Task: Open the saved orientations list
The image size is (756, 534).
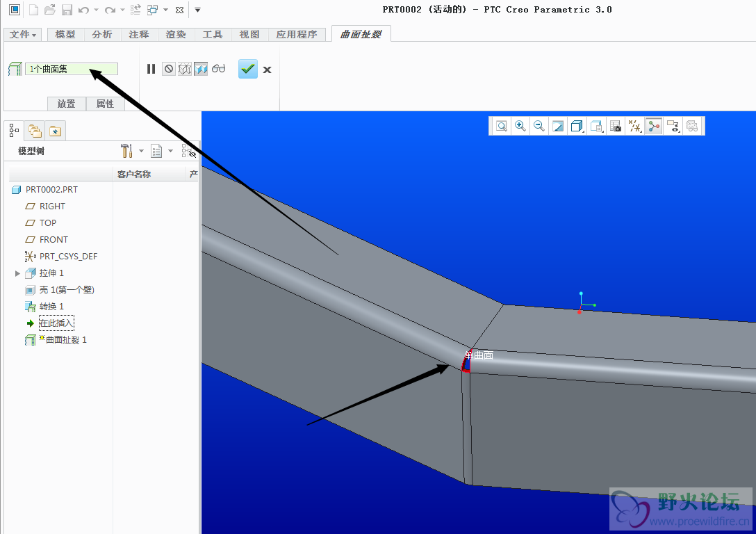Action: [x=596, y=127]
